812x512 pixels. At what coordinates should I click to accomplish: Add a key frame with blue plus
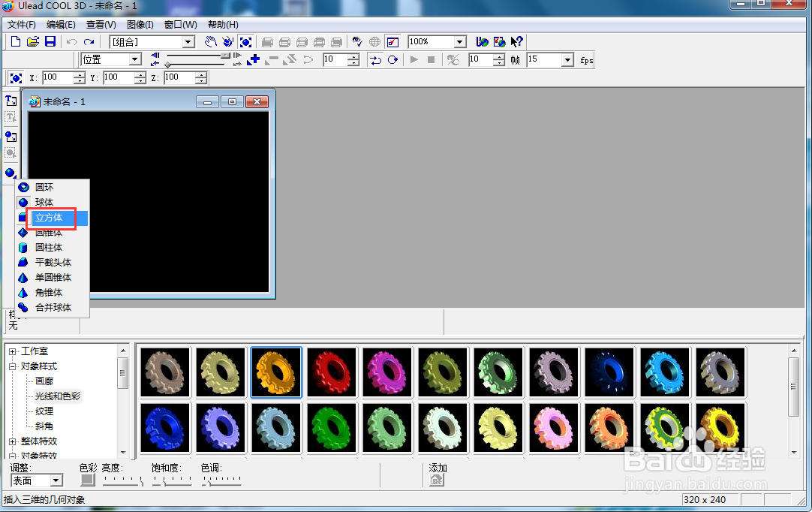point(253,60)
